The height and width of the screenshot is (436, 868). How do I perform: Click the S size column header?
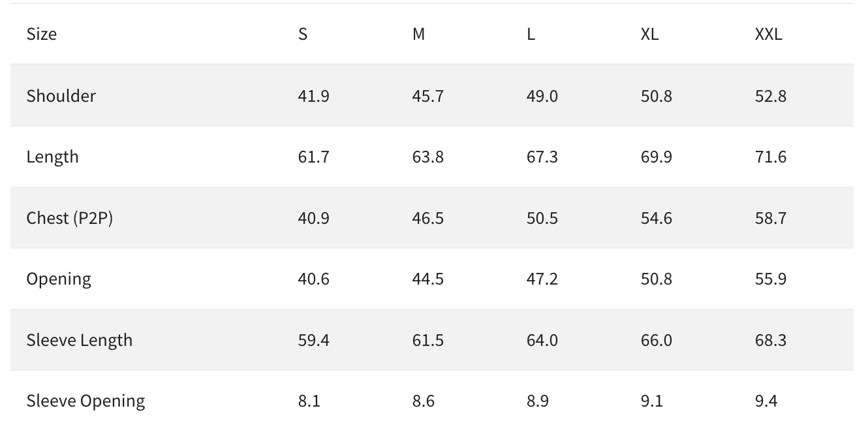pyautogui.click(x=303, y=34)
